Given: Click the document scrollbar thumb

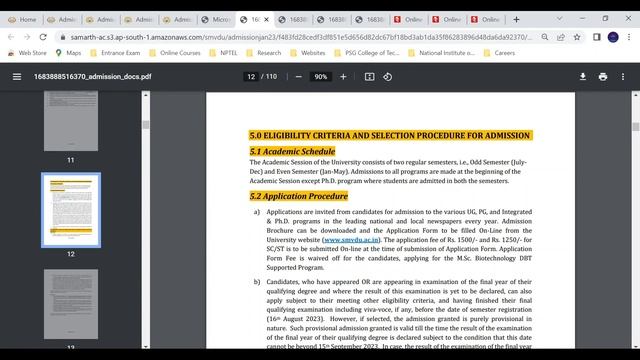Looking at the screenshot, I should [x=636, y=127].
